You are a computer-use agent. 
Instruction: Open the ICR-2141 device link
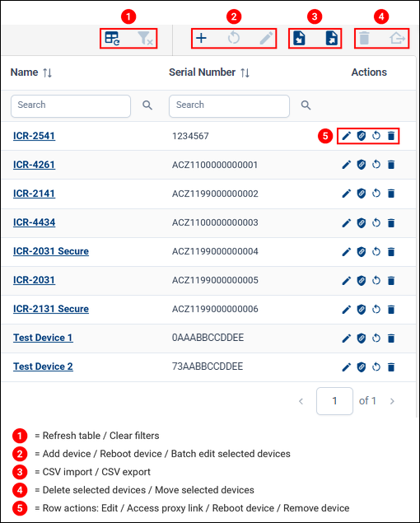34,194
